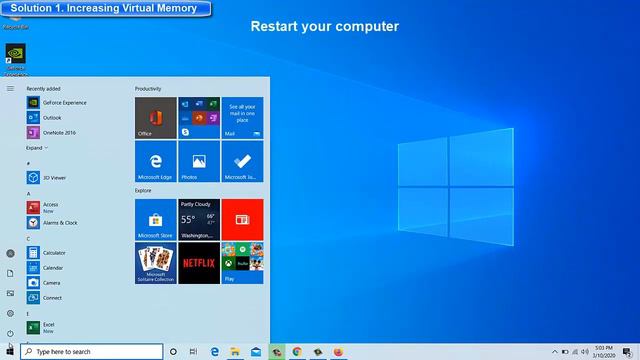Expand the Recently added list
640x360 pixels.
(x=37, y=148)
